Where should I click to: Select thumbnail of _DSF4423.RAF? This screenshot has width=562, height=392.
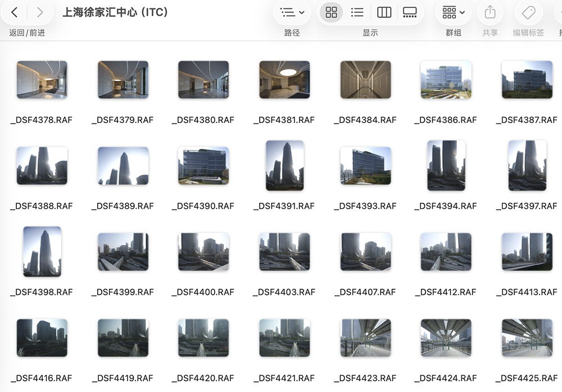point(366,338)
